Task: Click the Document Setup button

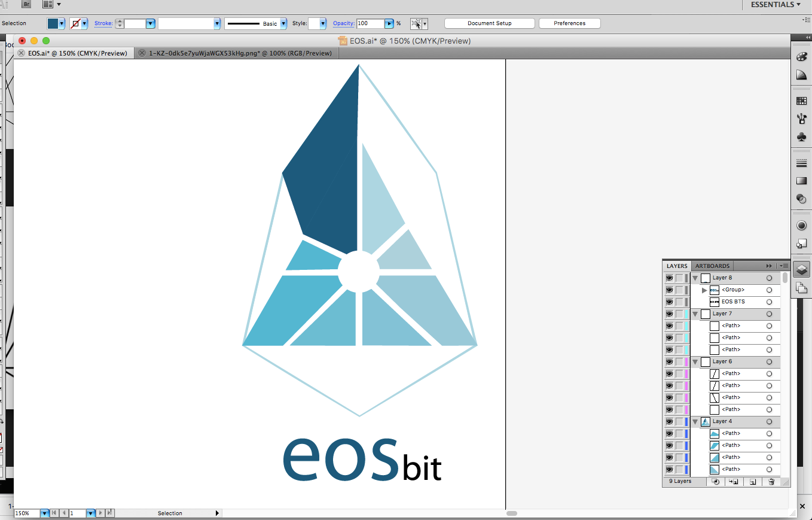Action: click(490, 23)
